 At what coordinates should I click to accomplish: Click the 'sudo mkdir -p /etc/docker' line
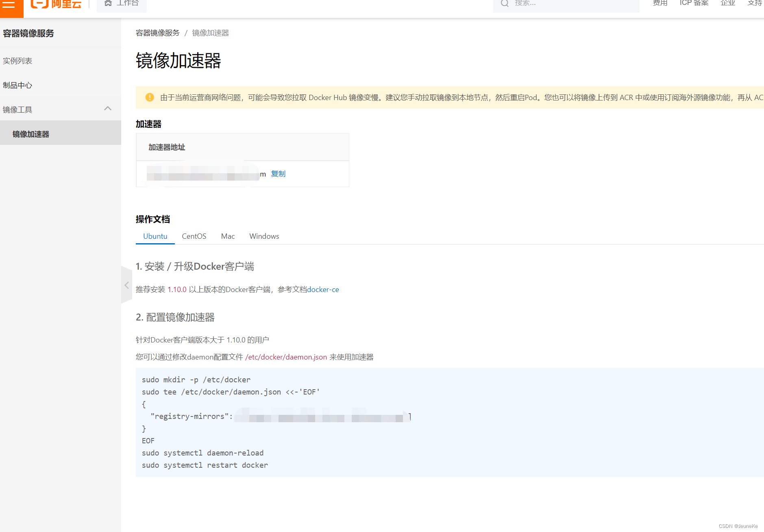(196, 379)
